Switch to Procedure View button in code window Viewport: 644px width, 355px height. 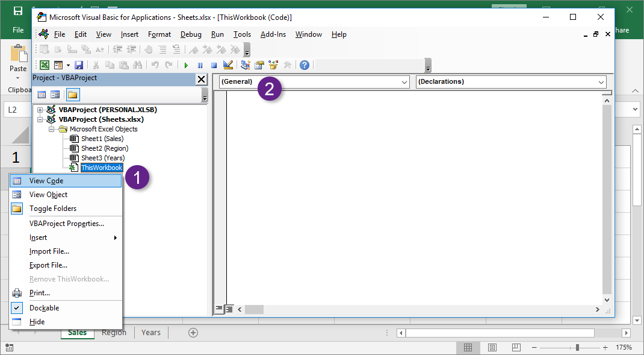pos(219,309)
